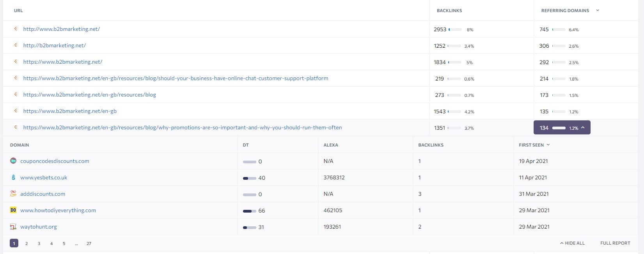644x254 pixels.
Task: Click the DT bar showing 40
Action: pos(250,178)
